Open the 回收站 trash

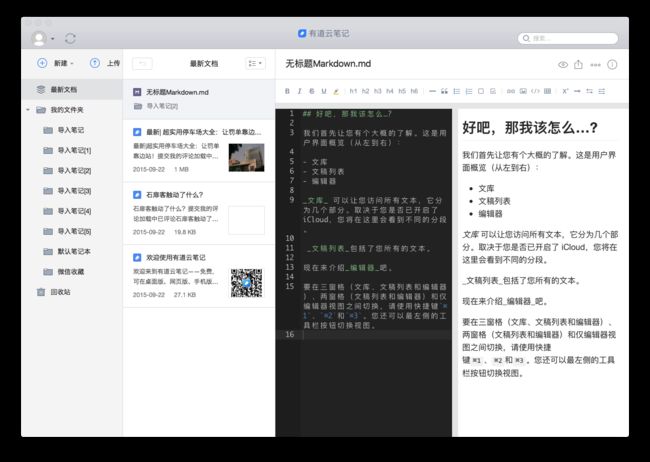(x=72, y=292)
